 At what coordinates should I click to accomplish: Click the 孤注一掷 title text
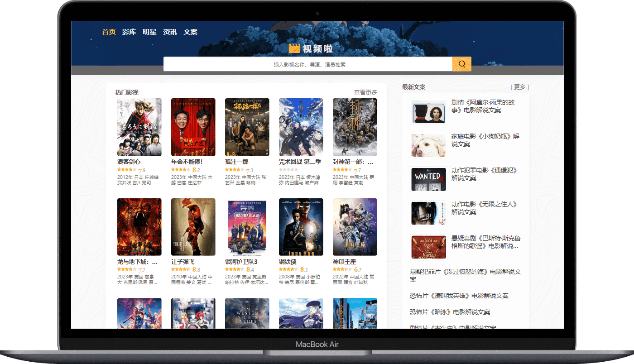click(237, 162)
